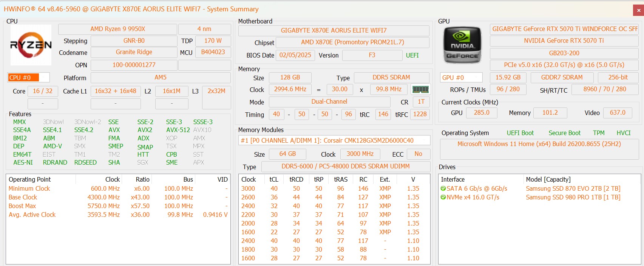The width and height of the screenshot is (644, 266).
Task: Click the TPM status label
Action: point(599,133)
